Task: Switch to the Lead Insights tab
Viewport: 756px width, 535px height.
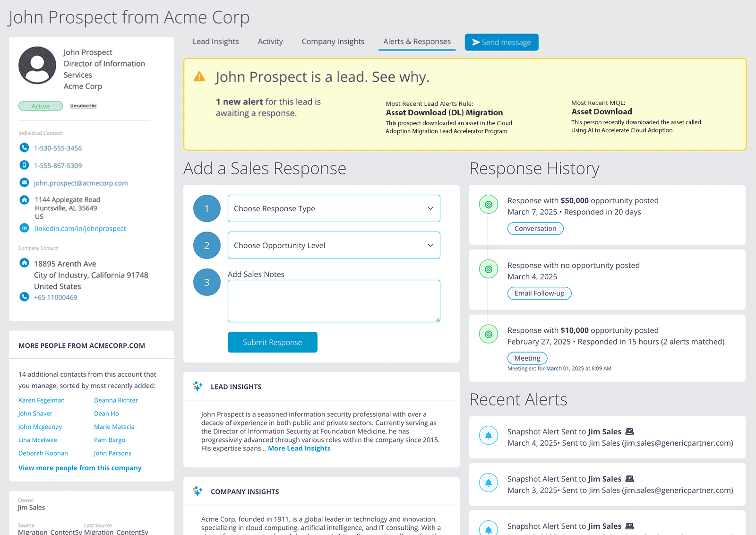Action: click(x=215, y=42)
